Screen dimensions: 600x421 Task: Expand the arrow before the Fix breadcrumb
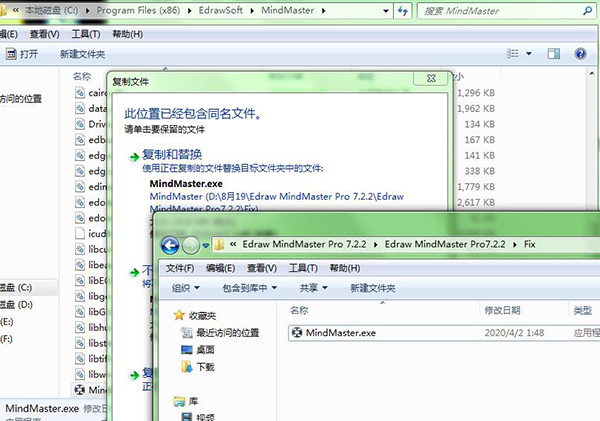[515, 245]
